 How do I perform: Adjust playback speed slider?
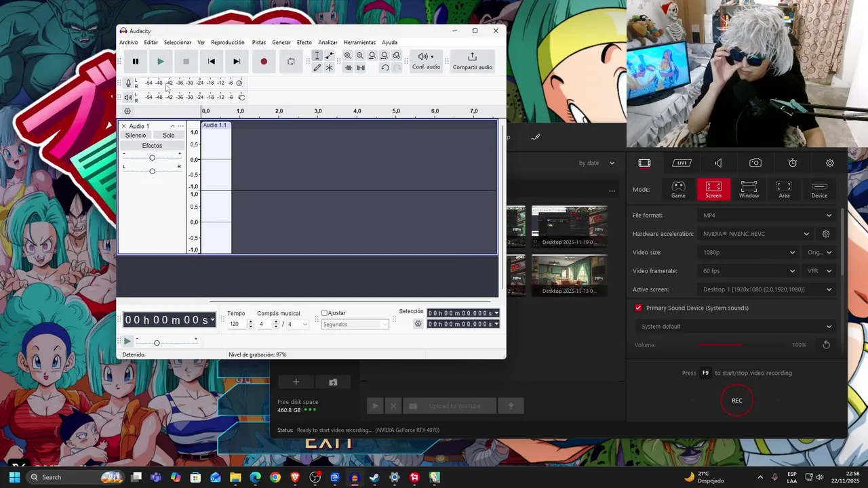(x=167, y=342)
